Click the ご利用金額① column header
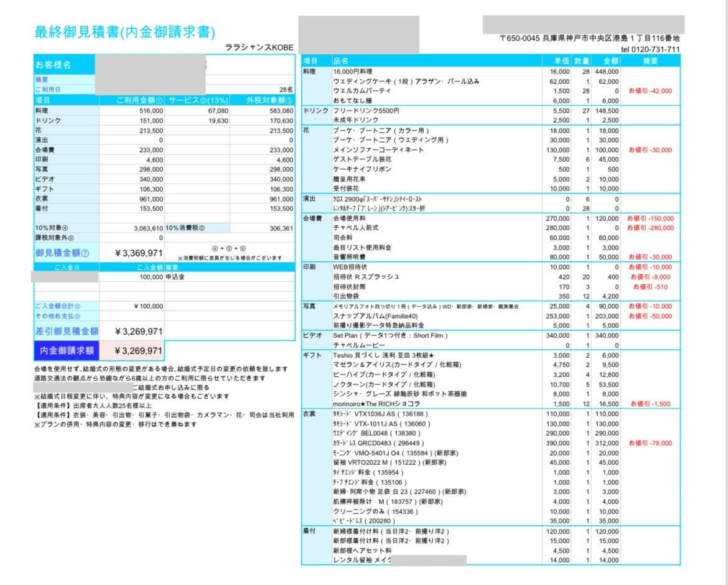Image resolution: width=728 pixels, height=585 pixels. (x=139, y=100)
